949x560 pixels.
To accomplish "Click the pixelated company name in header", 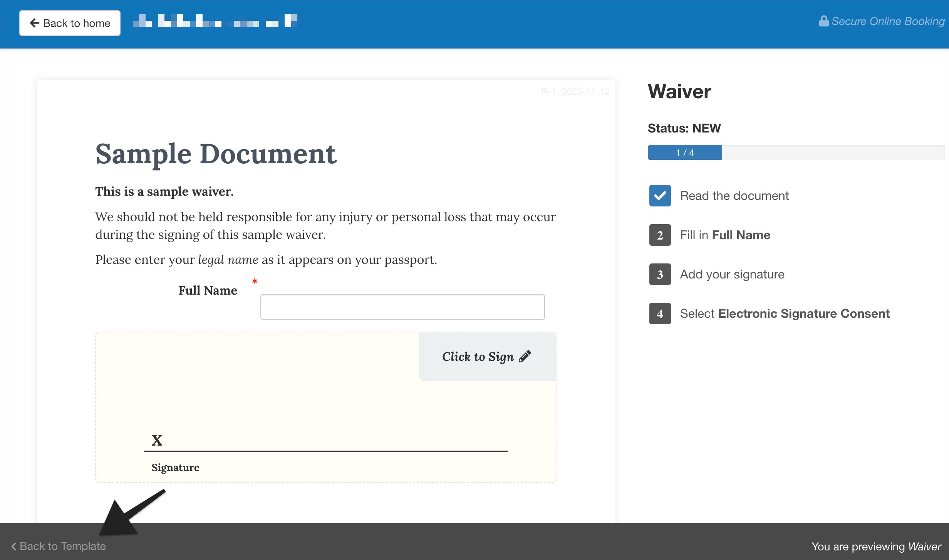I will tap(216, 21).
